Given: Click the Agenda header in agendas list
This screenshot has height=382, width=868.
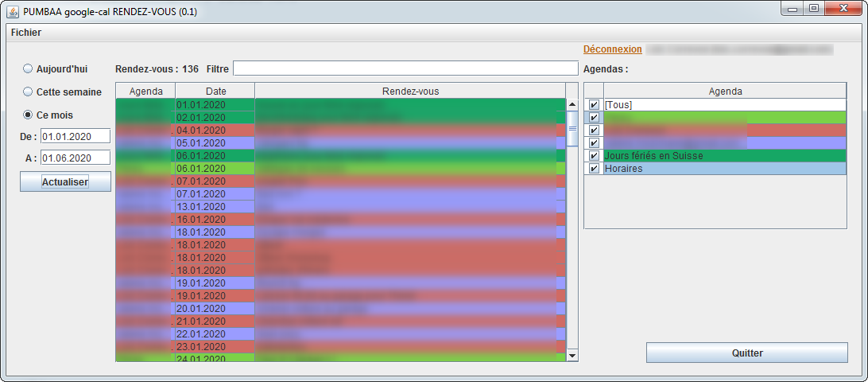Looking at the screenshot, I should [725, 91].
